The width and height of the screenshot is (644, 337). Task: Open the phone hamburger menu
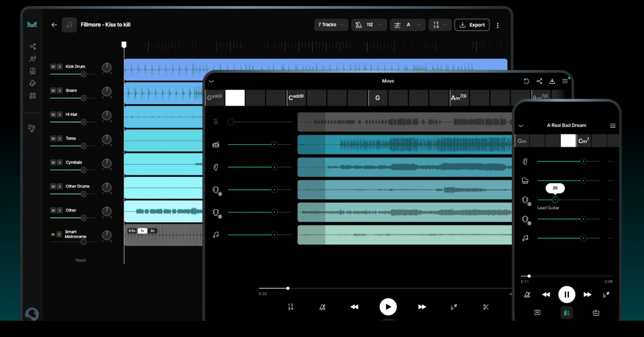pyautogui.click(x=612, y=126)
